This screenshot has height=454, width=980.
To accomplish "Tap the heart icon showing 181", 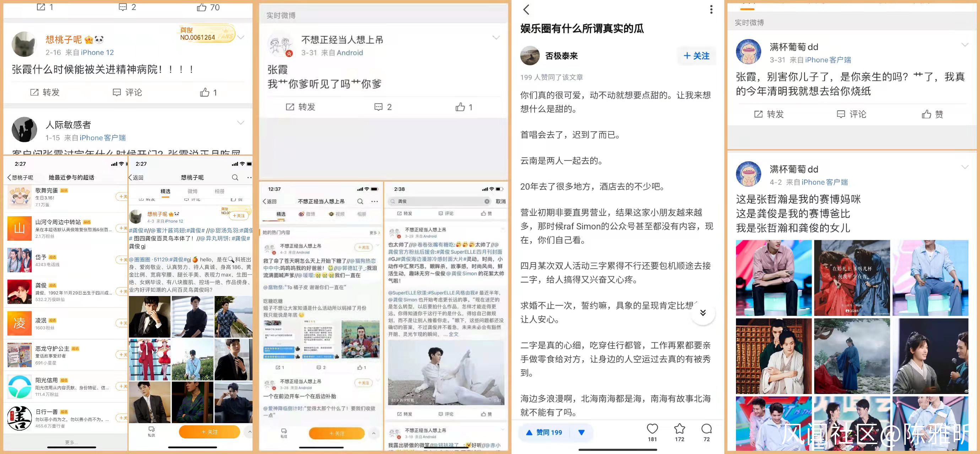I will tap(652, 429).
